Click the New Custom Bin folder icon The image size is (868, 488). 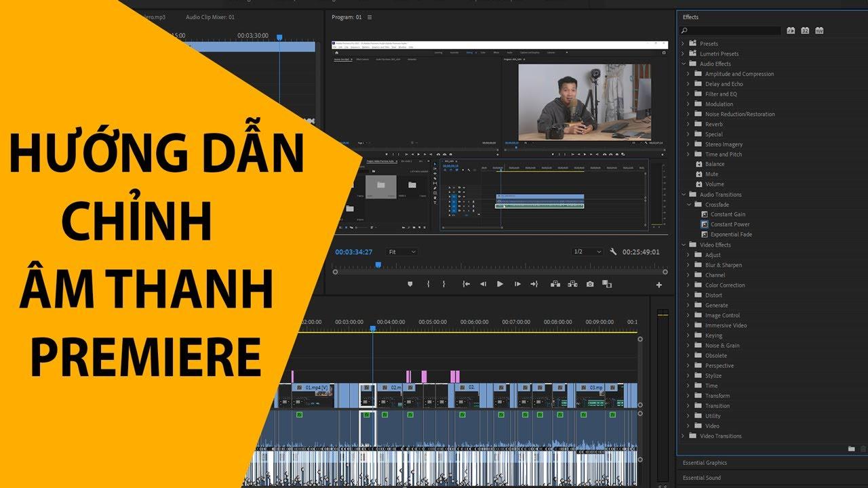(x=852, y=449)
